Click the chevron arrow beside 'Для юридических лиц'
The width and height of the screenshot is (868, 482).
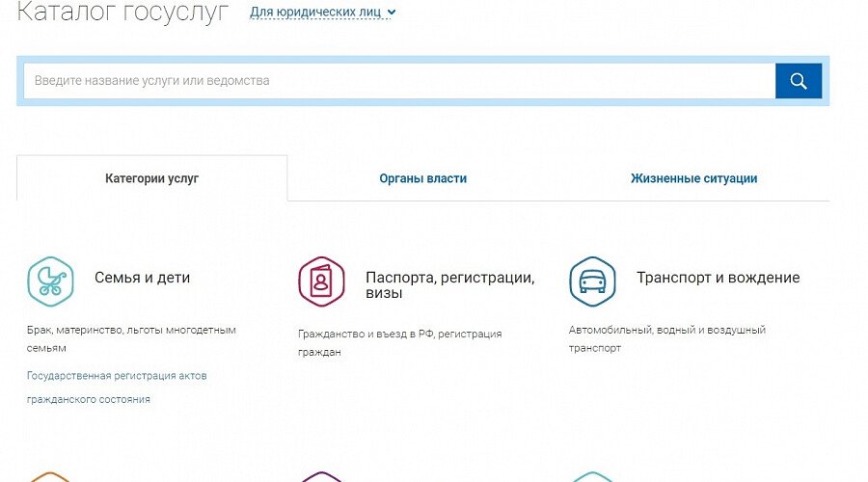(x=391, y=13)
